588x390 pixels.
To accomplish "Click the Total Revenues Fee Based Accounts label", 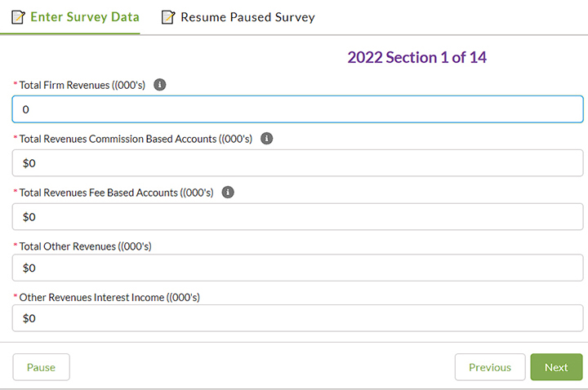I will 115,193.
